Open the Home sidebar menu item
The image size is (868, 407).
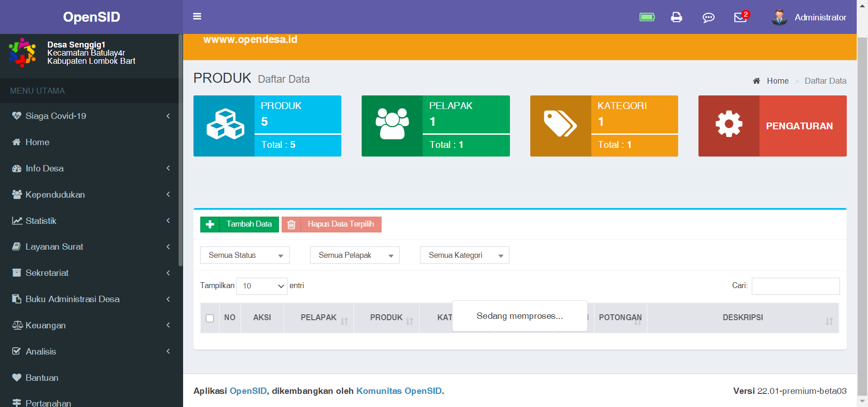point(90,142)
